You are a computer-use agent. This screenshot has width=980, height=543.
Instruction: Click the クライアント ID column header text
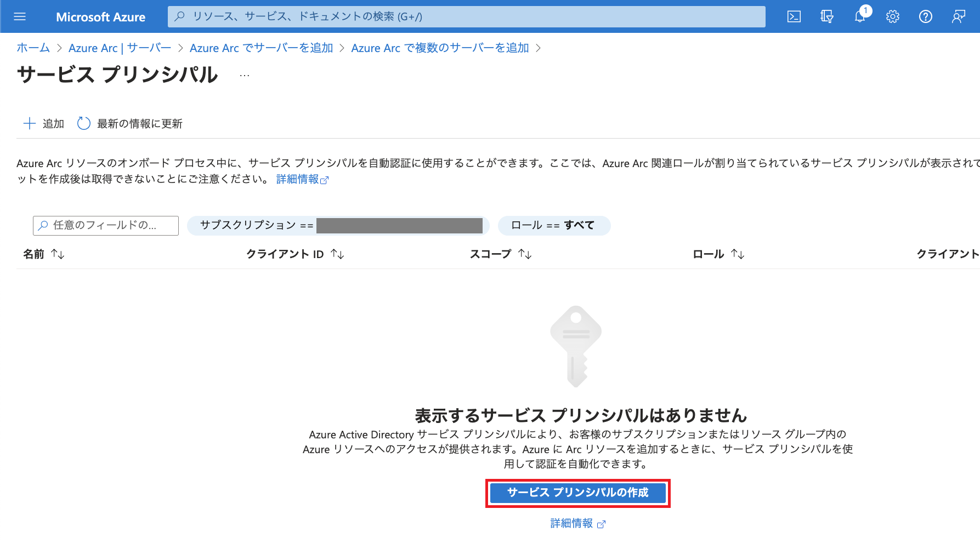285,254
